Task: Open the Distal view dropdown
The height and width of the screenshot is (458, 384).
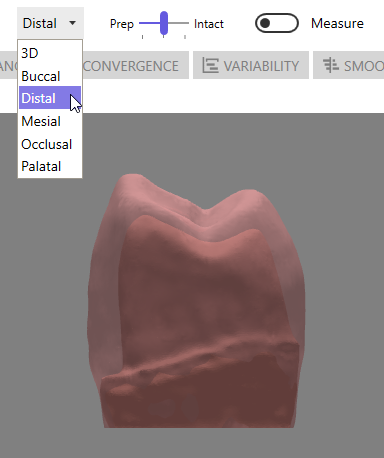Action: click(50, 23)
